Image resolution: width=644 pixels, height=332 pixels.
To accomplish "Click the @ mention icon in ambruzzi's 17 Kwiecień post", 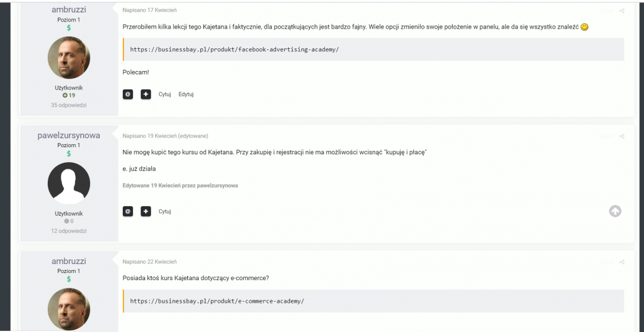I will pos(128,94).
